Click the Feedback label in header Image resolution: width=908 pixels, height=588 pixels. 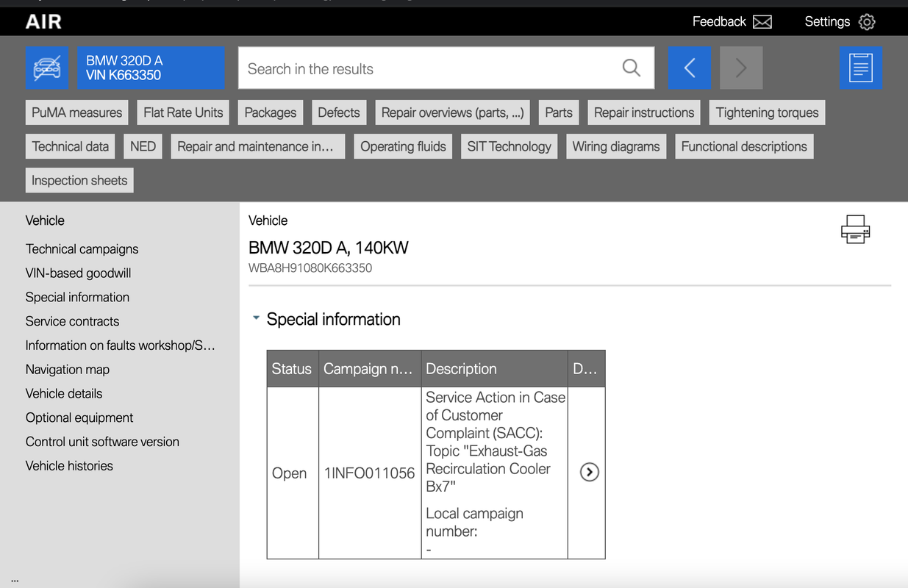tap(719, 22)
